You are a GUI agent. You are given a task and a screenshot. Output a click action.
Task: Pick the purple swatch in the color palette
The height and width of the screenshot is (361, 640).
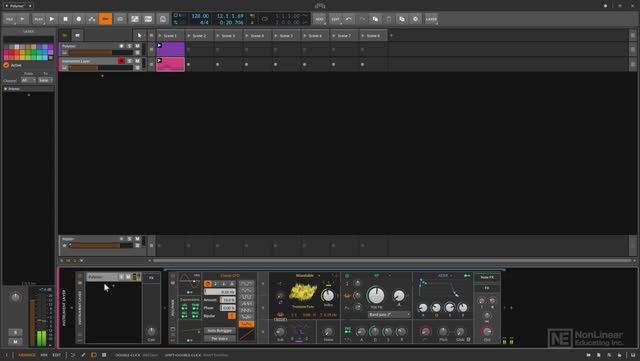tap(51, 47)
